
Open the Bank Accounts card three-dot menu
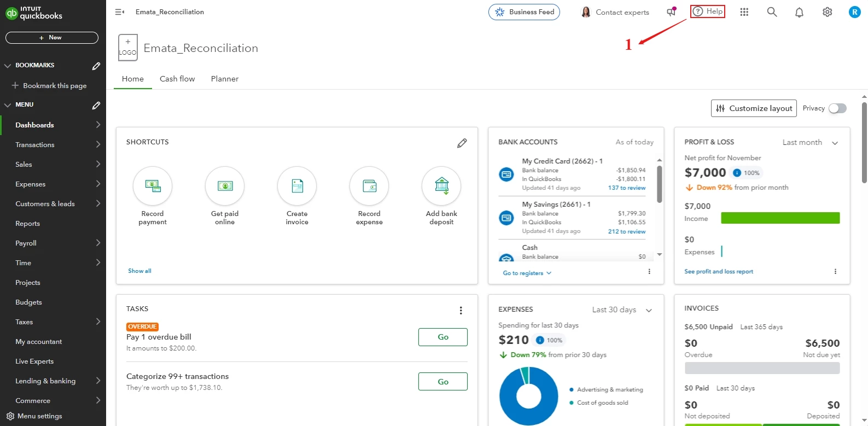pos(649,271)
